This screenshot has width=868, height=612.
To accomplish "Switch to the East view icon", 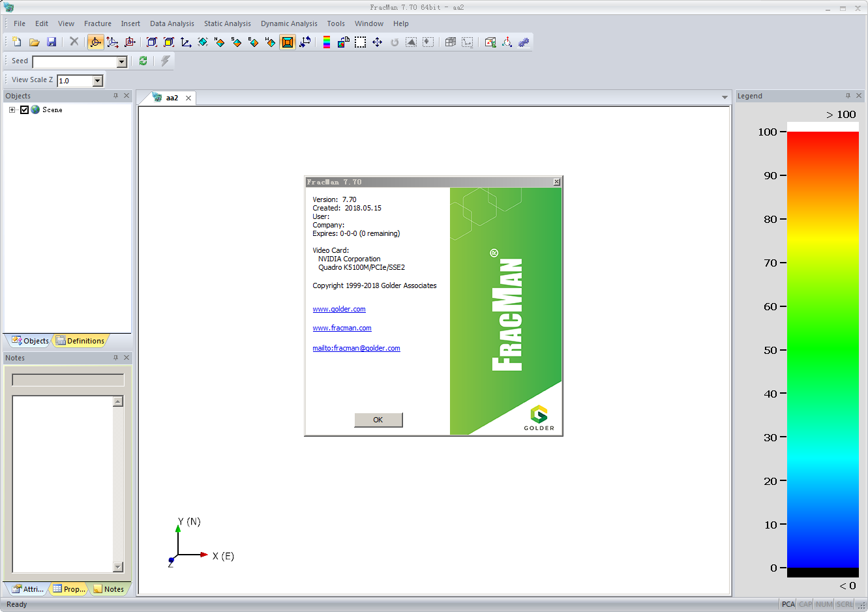I will pyautogui.click(x=254, y=42).
